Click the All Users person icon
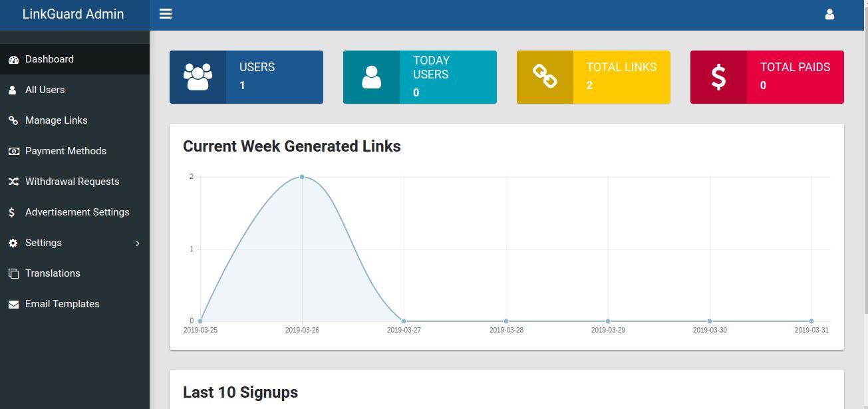Image resolution: width=868 pixels, height=409 pixels. point(13,90)
